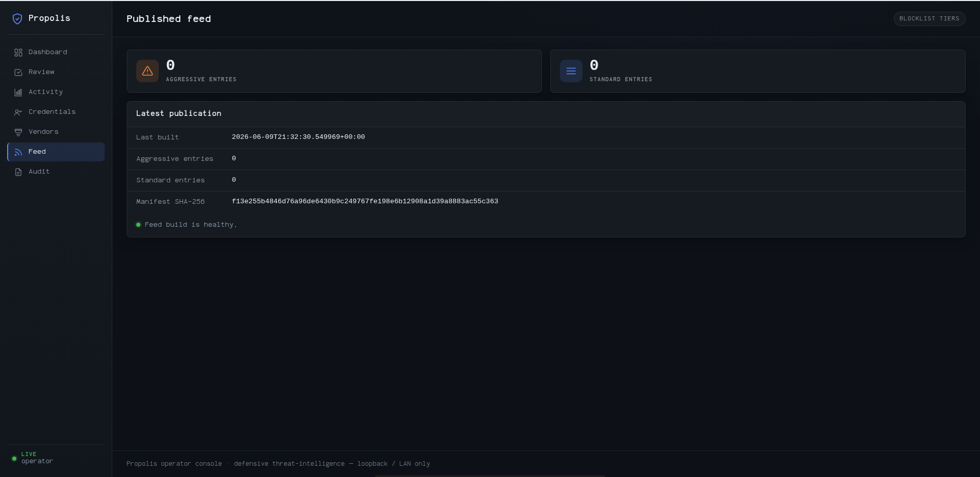Image resolution: width=980 pixels, height=477 pixels.
Task: Click the green LIVE status dot
Action: (x=14, y=459)
